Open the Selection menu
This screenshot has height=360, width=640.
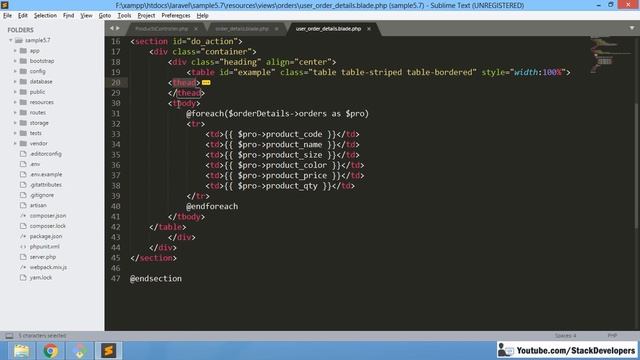coord(45,16)
